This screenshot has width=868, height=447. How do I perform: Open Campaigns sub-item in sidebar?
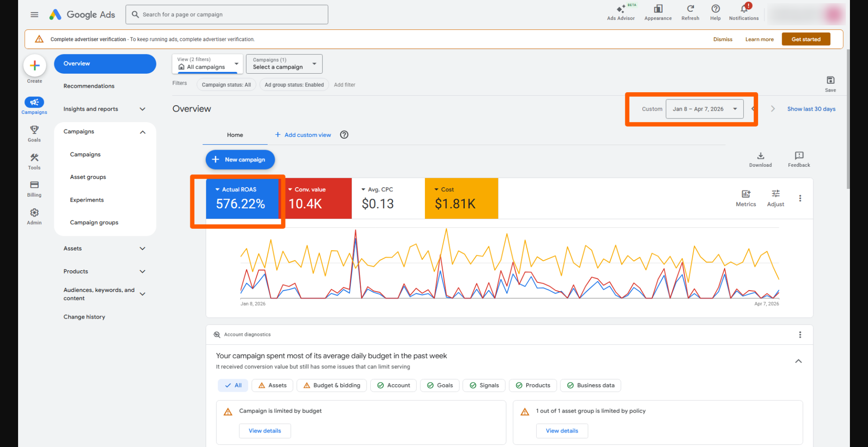pyautogui.click(x=85, y=155)
